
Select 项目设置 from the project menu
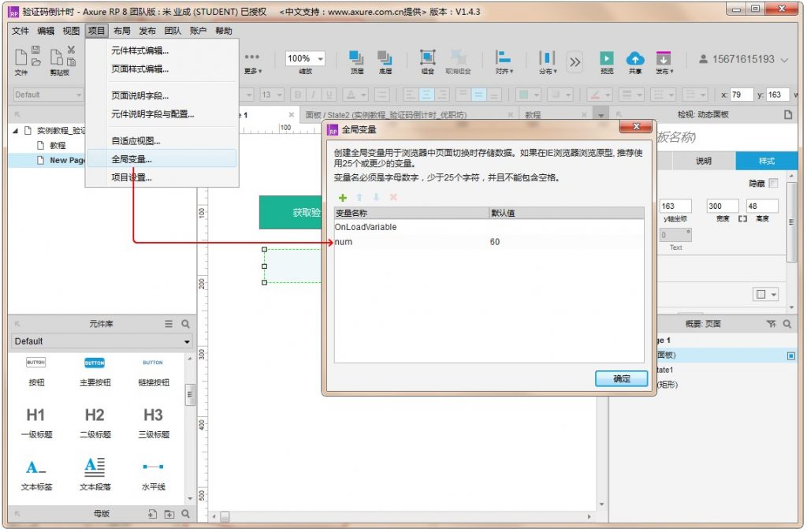(132, 177)
